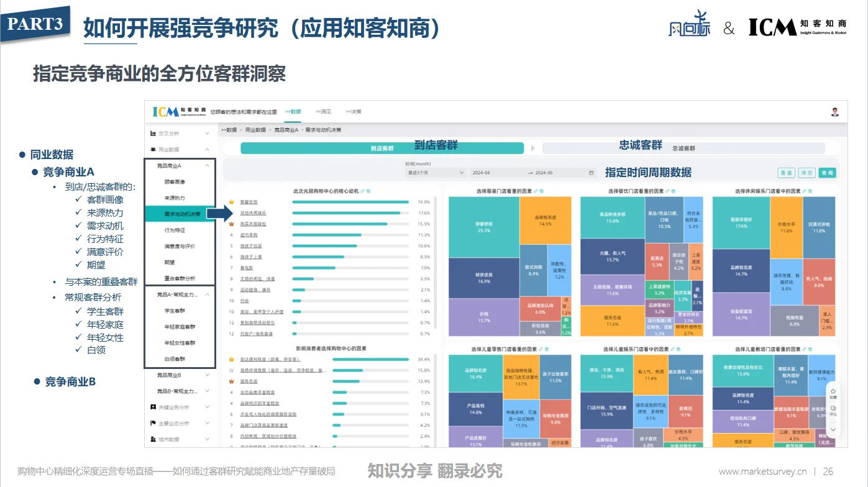This screenshot has height=487, width=868.
Task: Click edit pencil beside 此次光顾购物中心的核心动机
Action: point(362,191)
